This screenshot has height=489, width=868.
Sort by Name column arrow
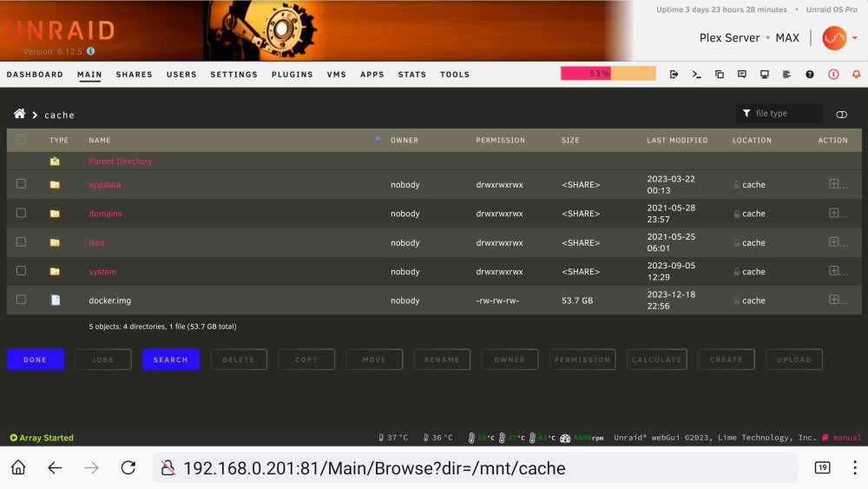pyautogui.click(x=378, y=138)
